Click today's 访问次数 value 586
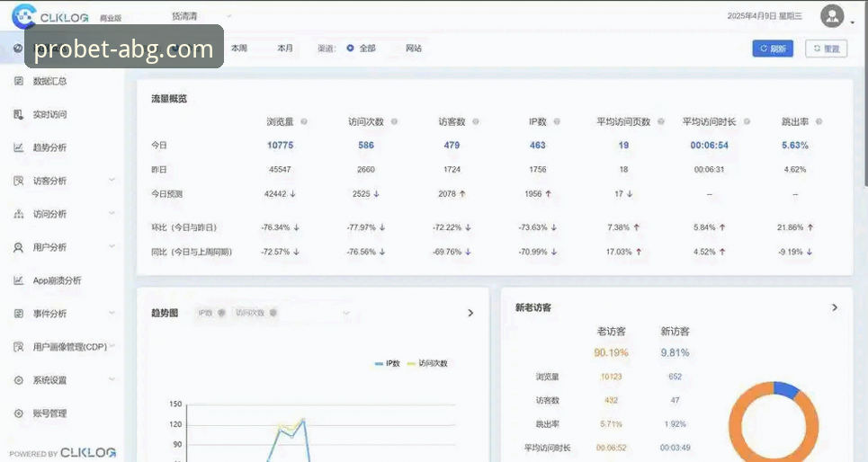The image size is (868, 462). click(366, 145)
